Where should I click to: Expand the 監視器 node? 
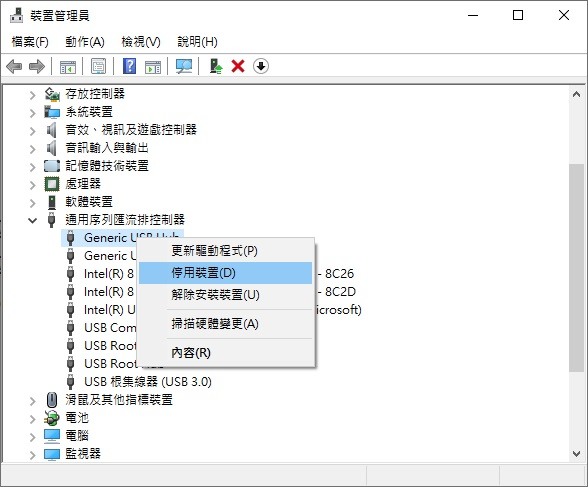point(33,455)
